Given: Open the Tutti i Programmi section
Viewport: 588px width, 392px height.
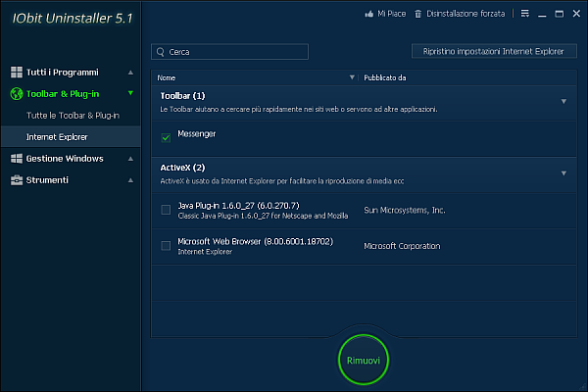Looking at the screenshot, I should (71, 72).
